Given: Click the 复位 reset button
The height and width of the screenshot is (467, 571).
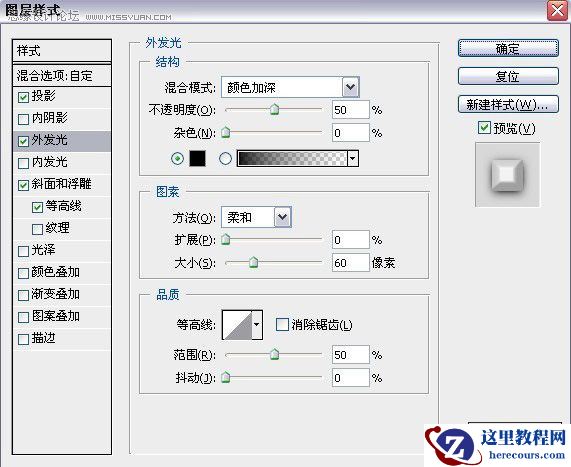Looking at the screenshot, I should coord(508,76).
